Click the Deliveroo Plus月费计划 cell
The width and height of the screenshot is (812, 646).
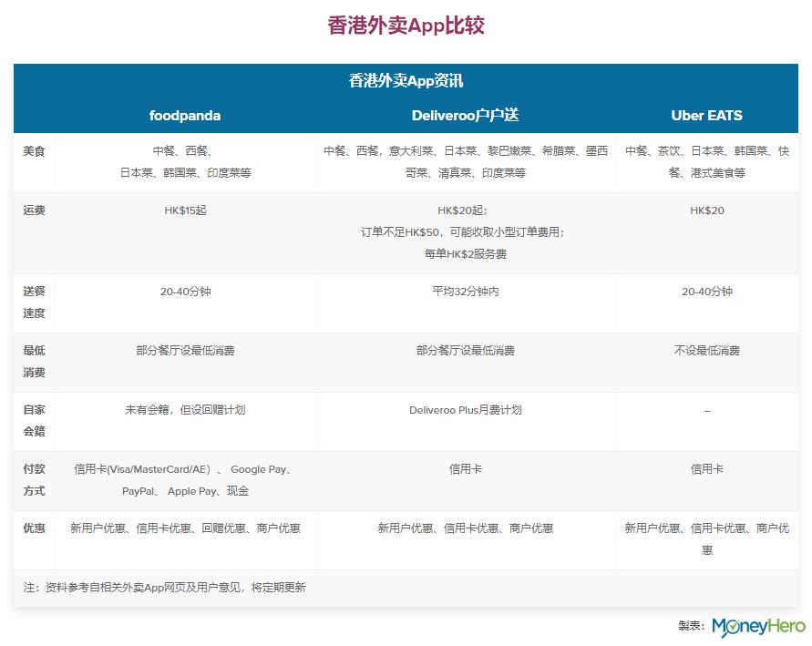[x=467, y=410]
